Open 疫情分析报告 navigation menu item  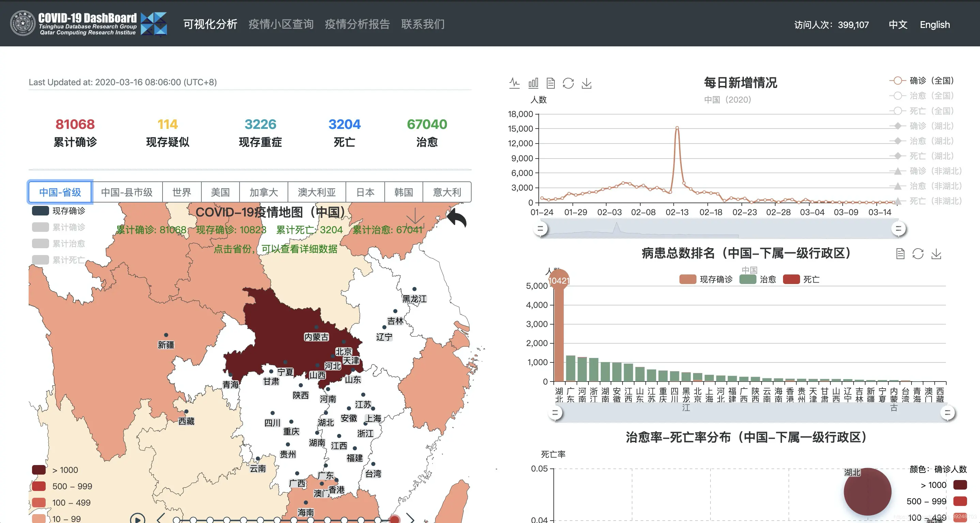[357, 24]
